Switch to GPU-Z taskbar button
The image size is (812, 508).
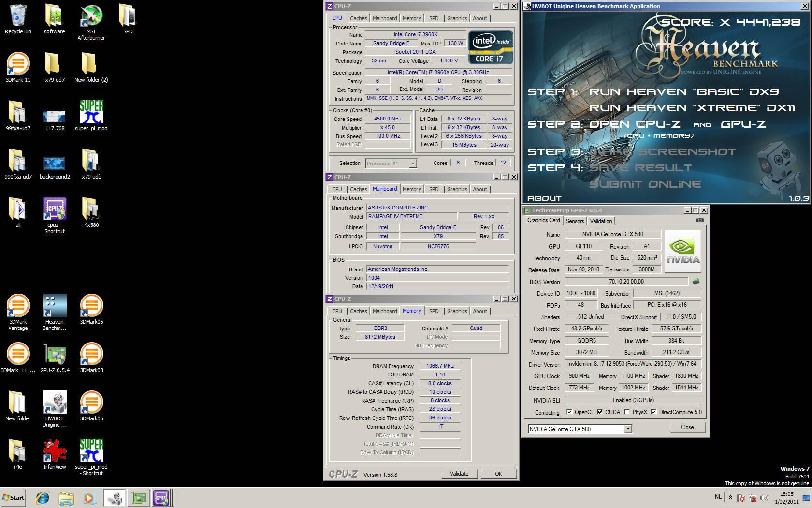point(139,497)
